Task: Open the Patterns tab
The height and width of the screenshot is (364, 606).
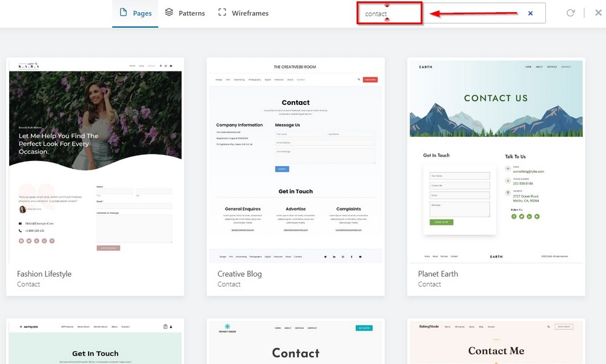Action: (x=185, y=13)
